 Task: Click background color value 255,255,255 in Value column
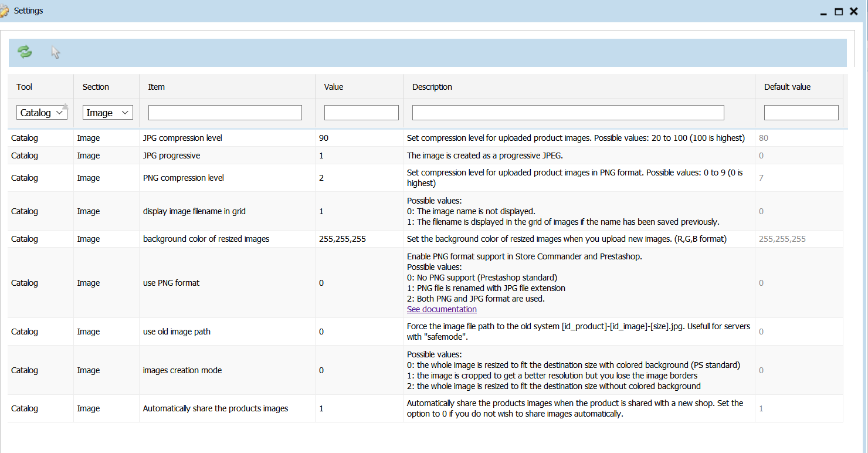(343, 239)
